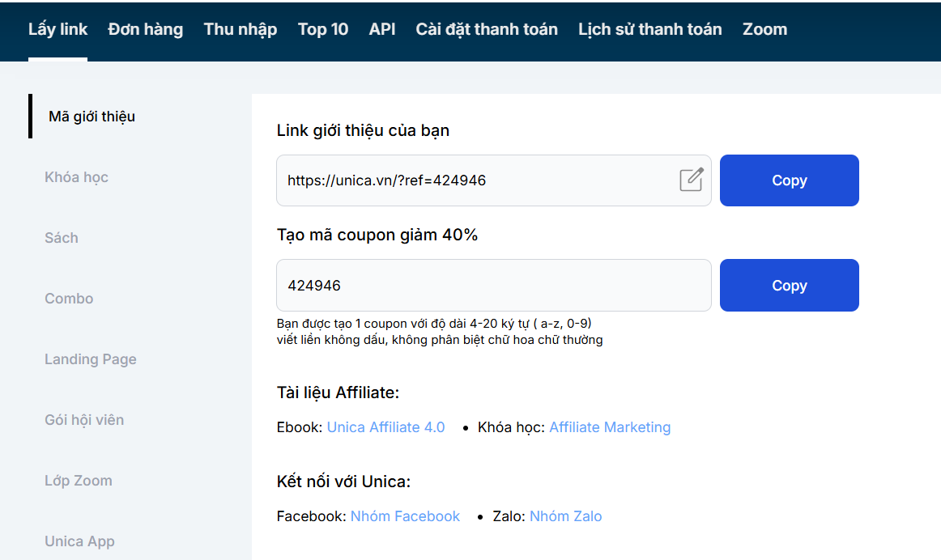Select the Zoom tab in top navigation
941x560 pixels.
(x=764, y=29)
